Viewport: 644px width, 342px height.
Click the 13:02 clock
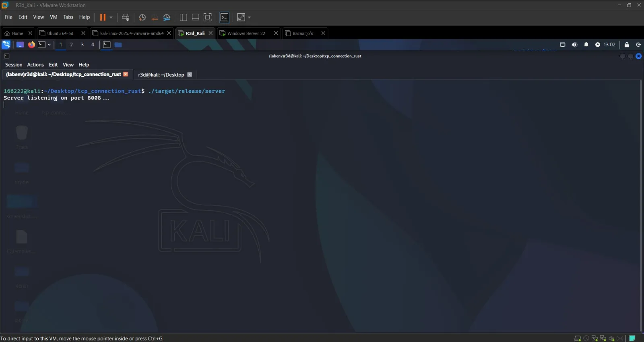(x=609, y=45)
